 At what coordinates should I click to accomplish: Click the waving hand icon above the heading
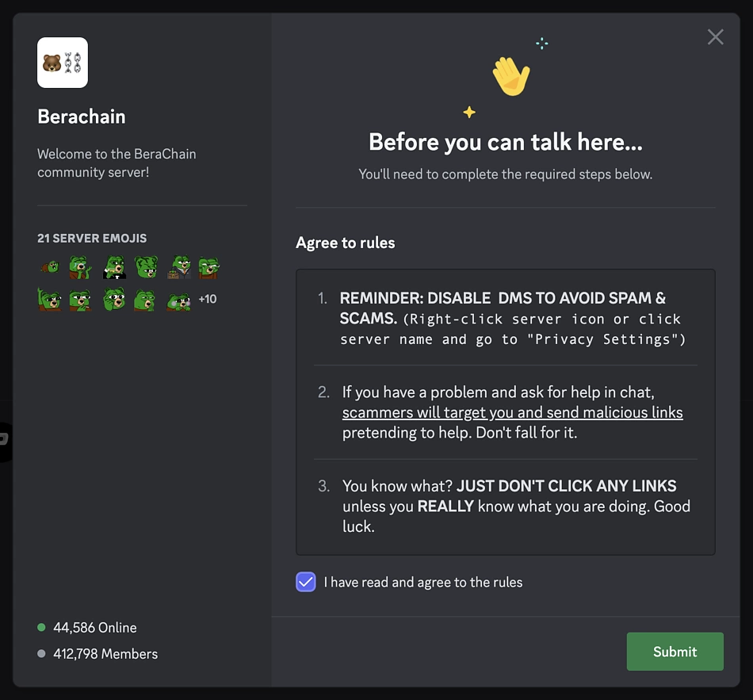coord(511,76)
